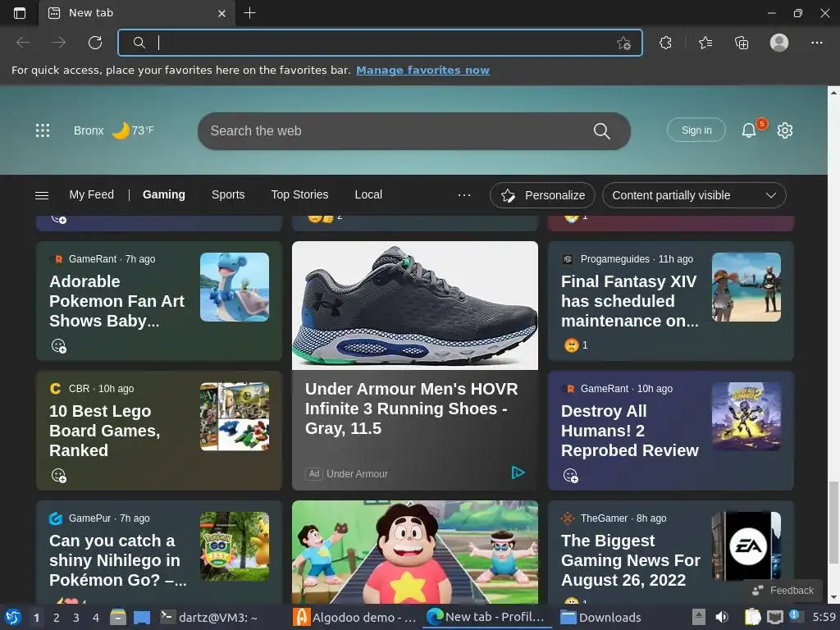The width and height of the screenshot is (840, 630).
Task: Open 10 Best Lego Board Games article
Action: pos(105,431)
